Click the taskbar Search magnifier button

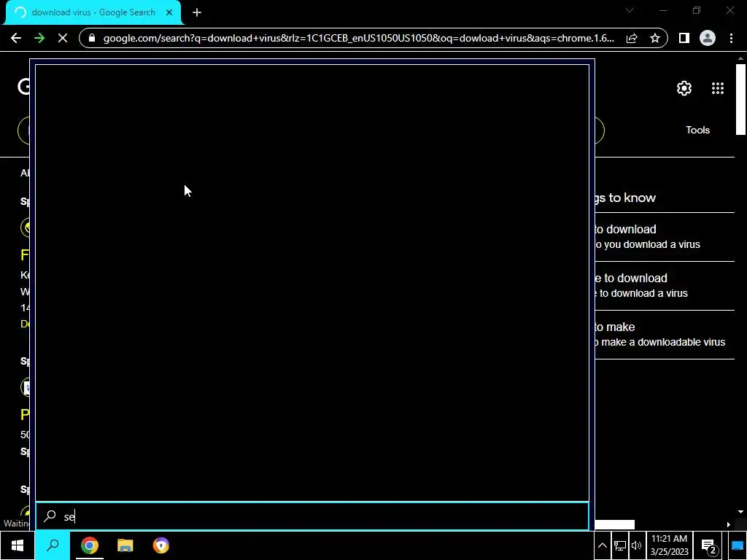(53, 545)
